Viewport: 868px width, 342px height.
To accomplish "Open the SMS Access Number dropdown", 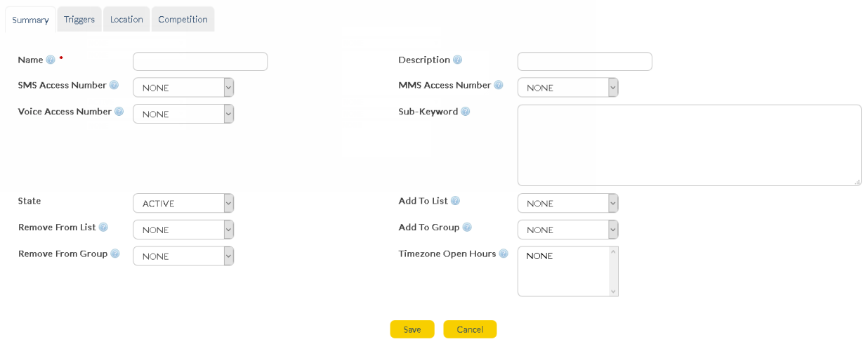I will (183, 88).
